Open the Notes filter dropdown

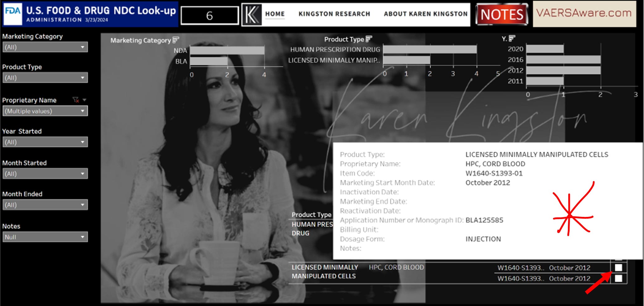pyautogui.click(x=45, y=237)
